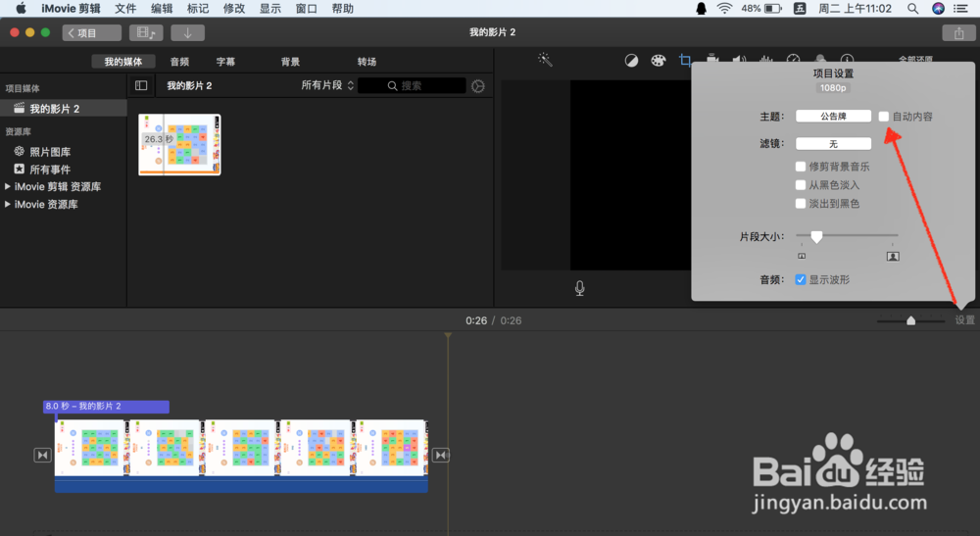Enable the 自动内容 checkbox
Viewport: 980px width, 536px height.
pos(884,117)
